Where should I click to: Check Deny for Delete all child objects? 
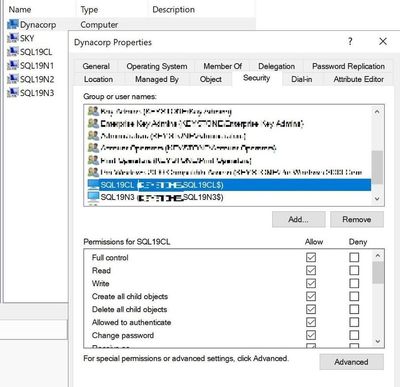tap(354, 309)
